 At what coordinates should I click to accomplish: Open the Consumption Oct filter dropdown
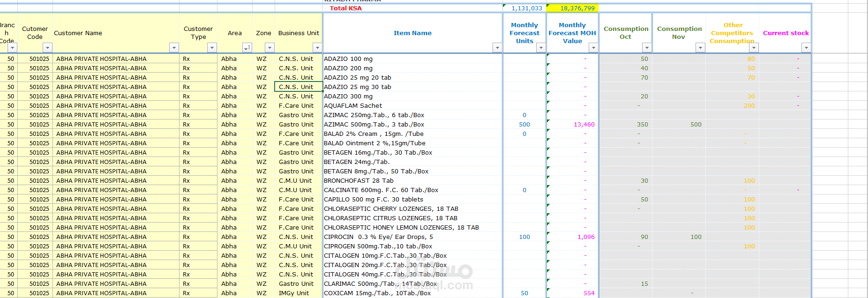tap(647, 48)
